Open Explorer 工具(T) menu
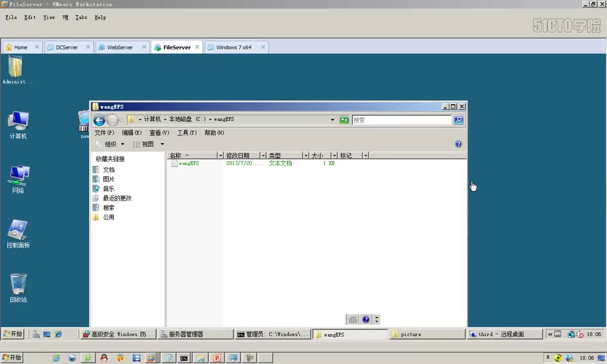This screenshot has width=607, height=364. click(x=187, y=132)
